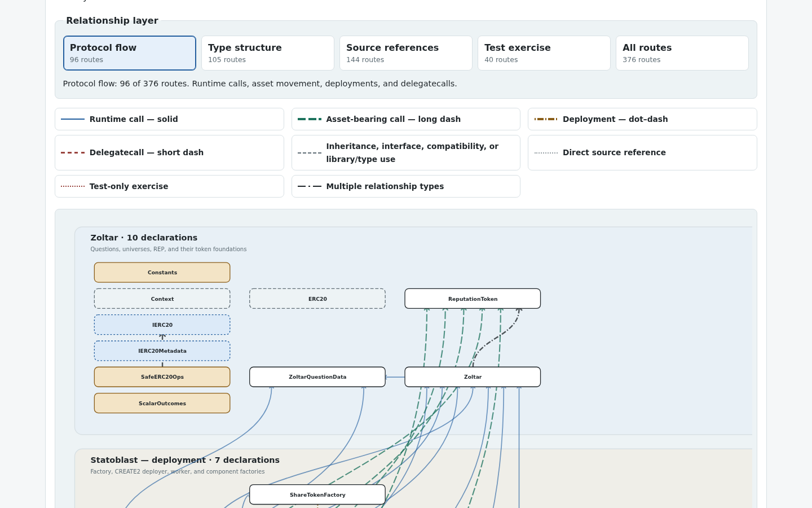This screenshot has width=812, height=508.
Task: Click the Deployment dot-dash legend entry
Action: pos(642,119)
